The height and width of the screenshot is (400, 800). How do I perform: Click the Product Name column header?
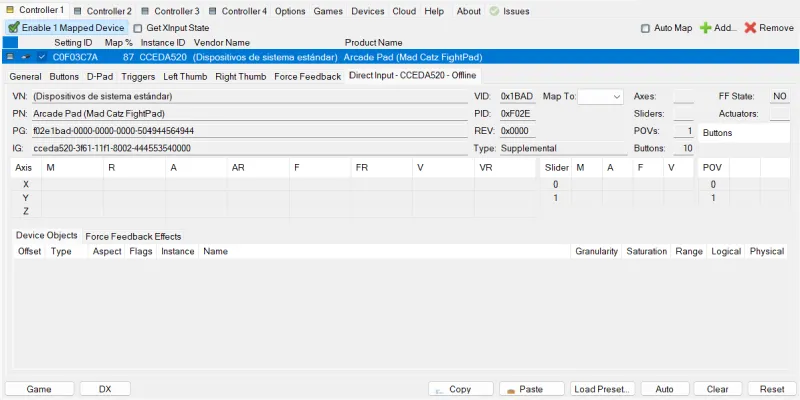[x=373, y=42]
